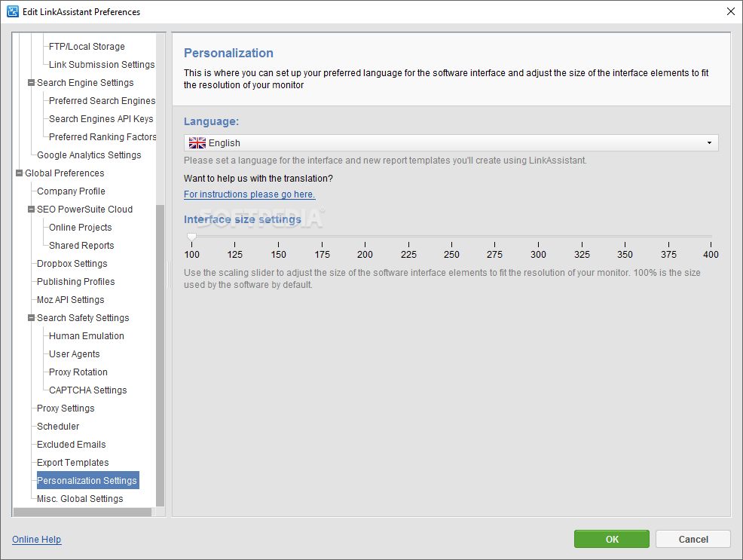
Task: Click the LinkAssistant app icon in title bar
Action: tap(12, 11)
